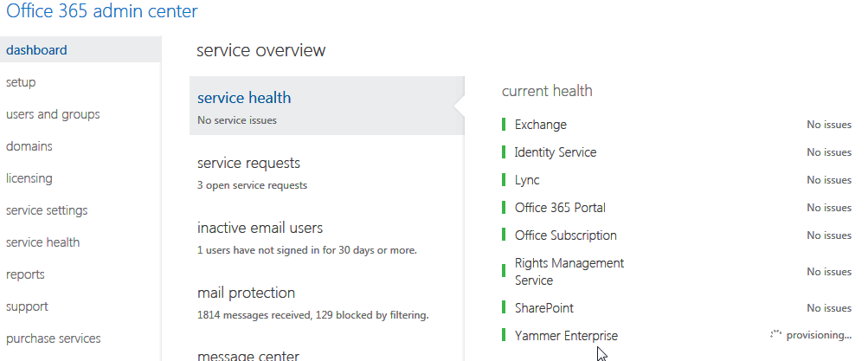The image size is (868, 361).
Task: Open service requests with 3 open requests
Action: click(x=248, y=163)
